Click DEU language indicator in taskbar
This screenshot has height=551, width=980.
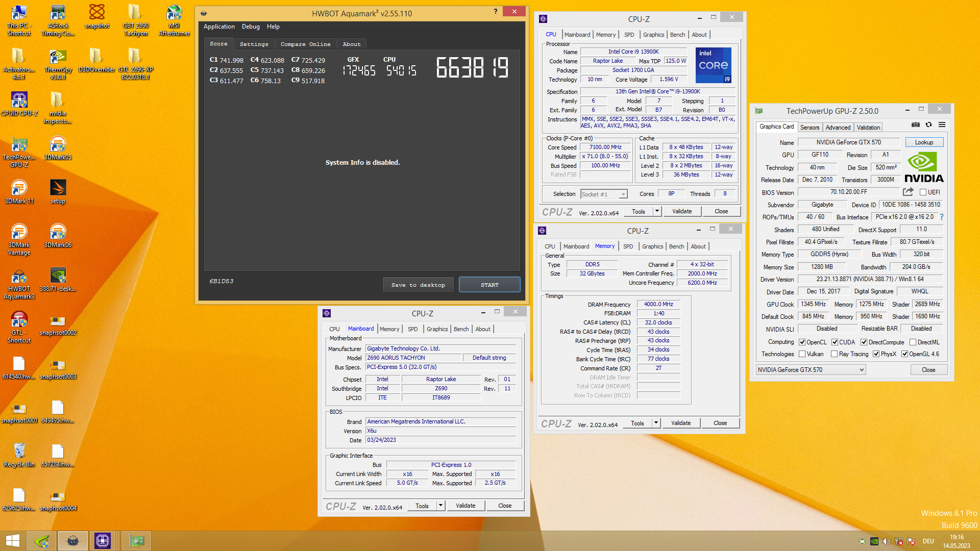tap(928, 541)
